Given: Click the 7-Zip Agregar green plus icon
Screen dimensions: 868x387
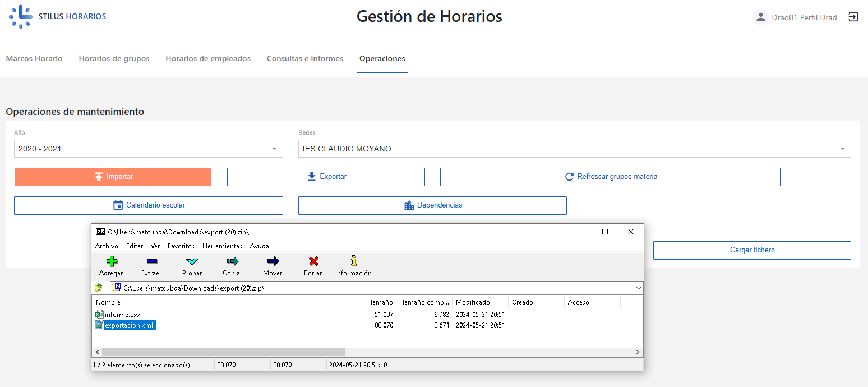Looking at the screenshot, I should click(112, 261).
